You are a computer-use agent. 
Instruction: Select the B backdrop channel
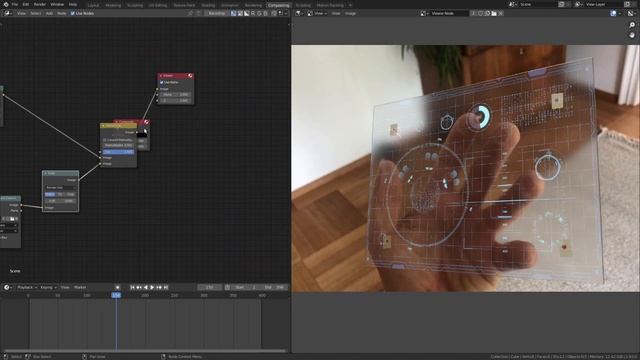pos(265,13)
